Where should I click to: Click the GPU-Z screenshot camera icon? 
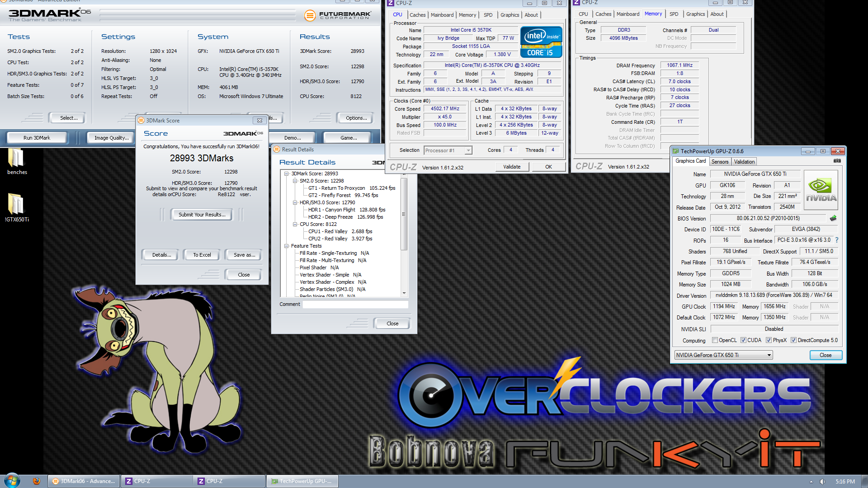tap(837, 161)
